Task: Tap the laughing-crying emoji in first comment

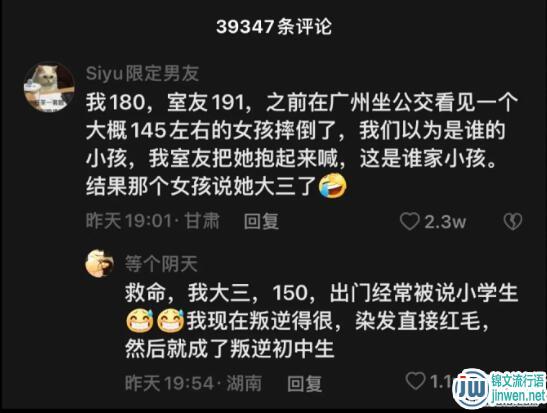Action: click(x=332, y=187)
